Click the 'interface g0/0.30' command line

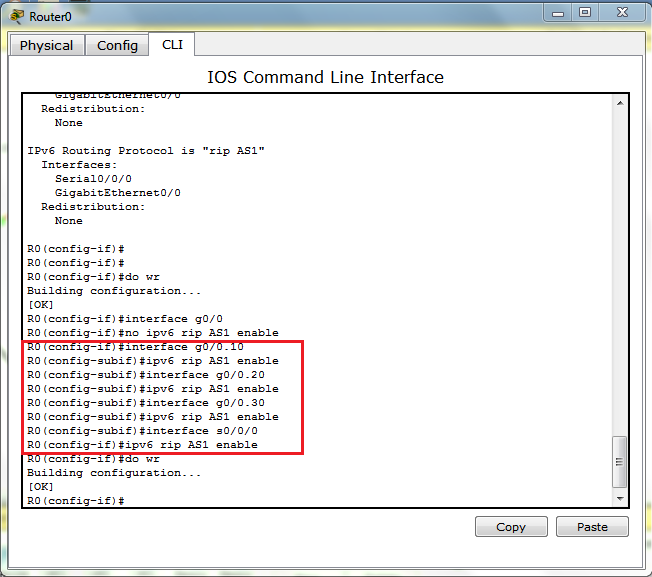(146, 403)
